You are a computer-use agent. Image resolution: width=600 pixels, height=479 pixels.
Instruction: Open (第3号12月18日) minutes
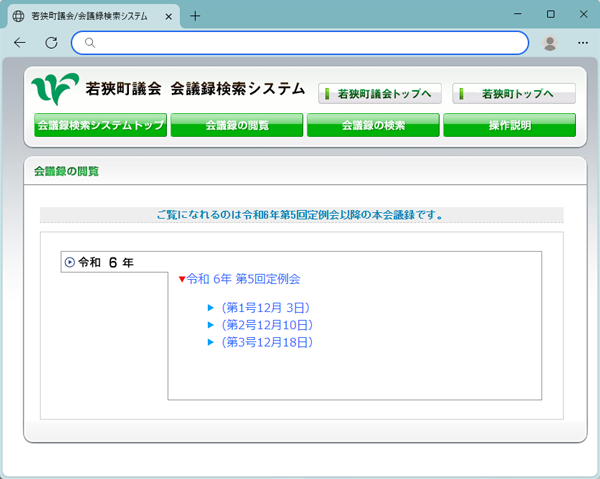pyautogui.click(x=267, y=342)
